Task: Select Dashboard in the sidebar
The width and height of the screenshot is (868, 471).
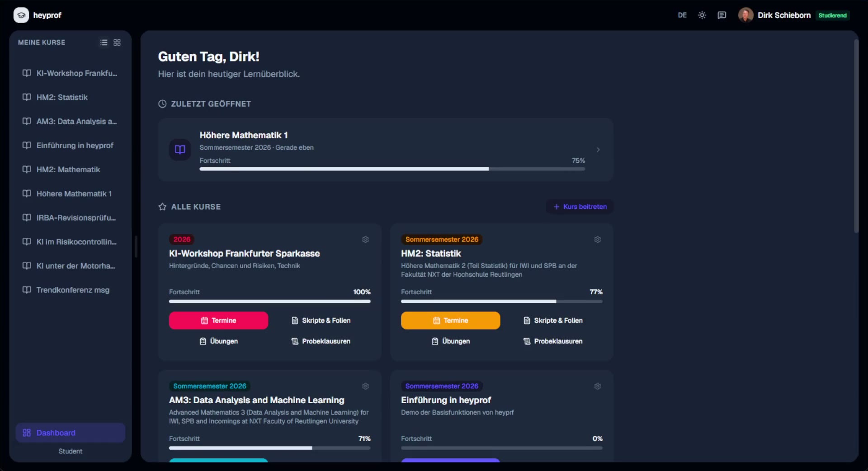Action: click(x=71, y=433)
